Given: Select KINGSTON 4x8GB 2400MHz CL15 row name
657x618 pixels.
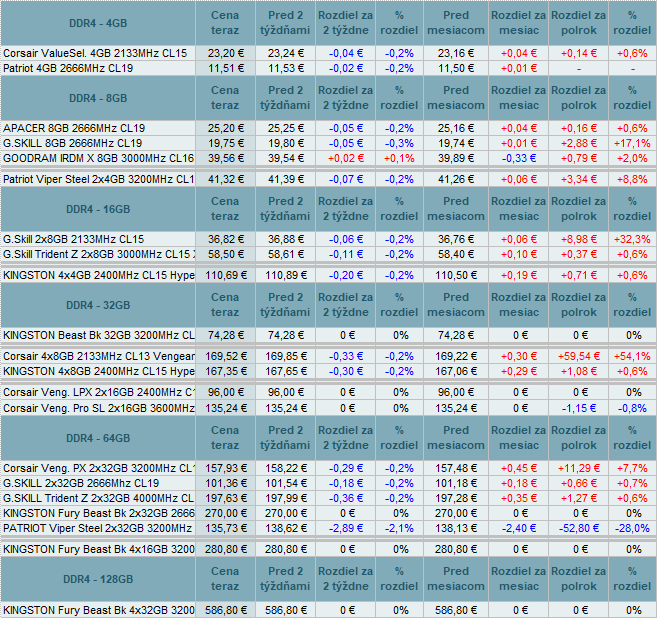Looking at the screenshot, I should pyautogui.click(x=98, y=371).
